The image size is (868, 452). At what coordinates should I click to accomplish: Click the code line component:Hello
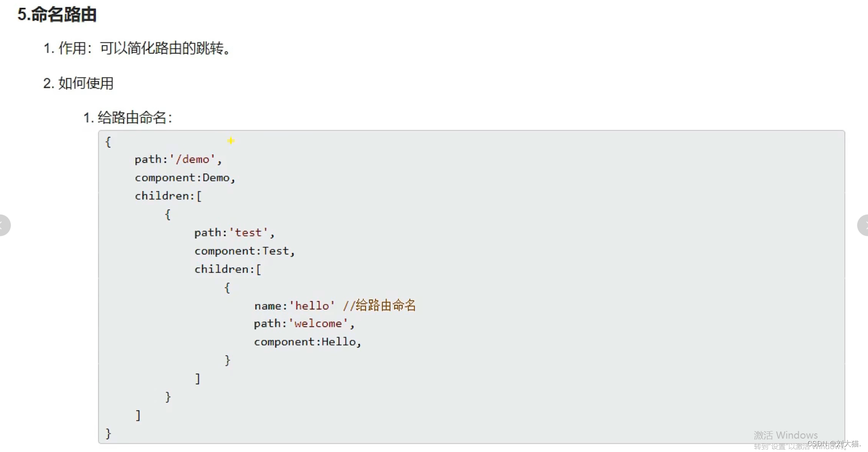[x=307, y=342]
